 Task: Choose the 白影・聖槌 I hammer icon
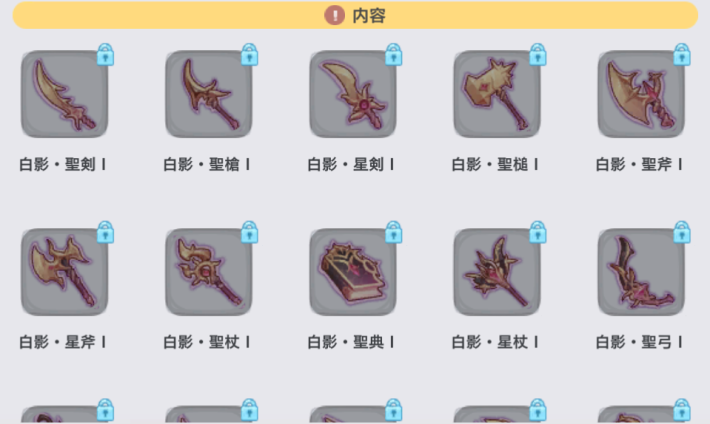coord(497,94)
